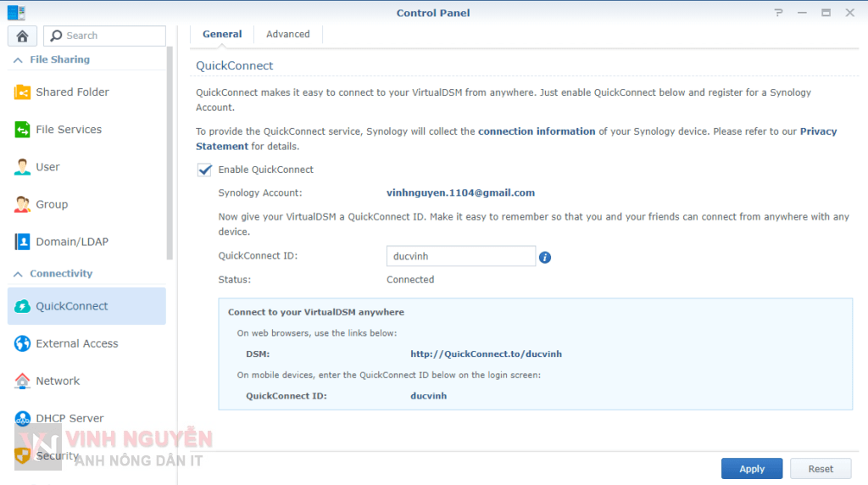Open Network settings
The image size is (868, 485).
pos(58,381)
